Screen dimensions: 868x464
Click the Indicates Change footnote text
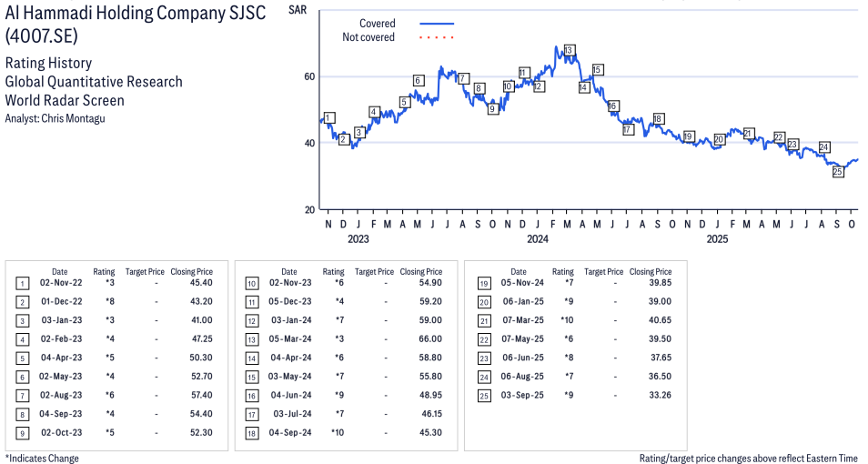[42, 458]
